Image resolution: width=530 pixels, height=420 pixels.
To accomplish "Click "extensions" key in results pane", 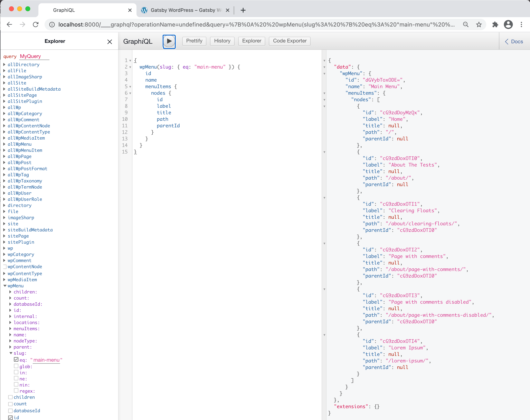I will pyautogui.click(x=351, y=407).
